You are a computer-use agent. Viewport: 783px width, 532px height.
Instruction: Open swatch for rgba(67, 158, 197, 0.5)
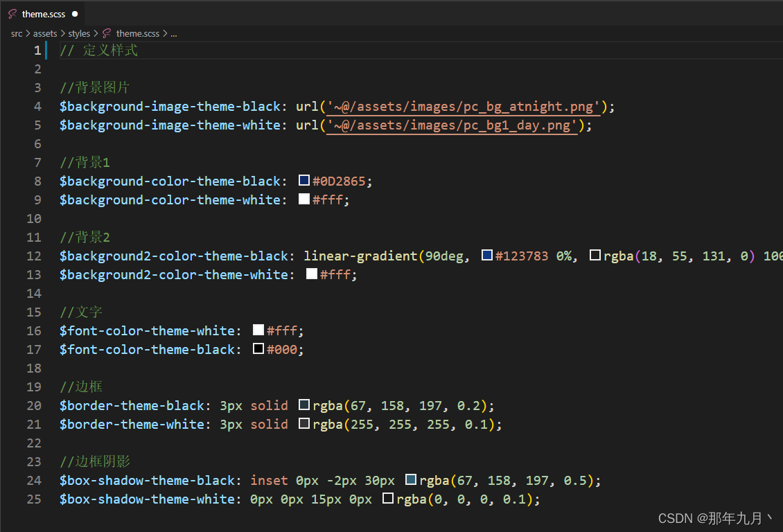(410, 479)
